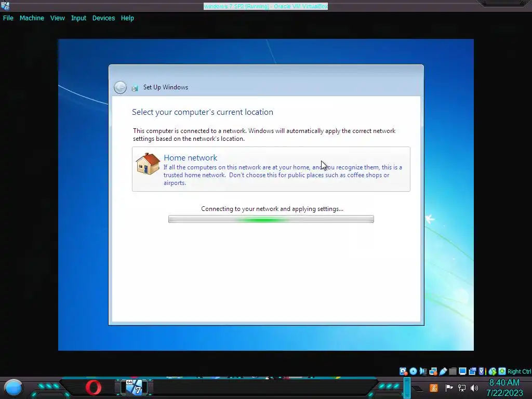Viewport: 532px width, 399px height.
Task: Launch Opera from the taskbar
Action: click(x=94, y=388)
